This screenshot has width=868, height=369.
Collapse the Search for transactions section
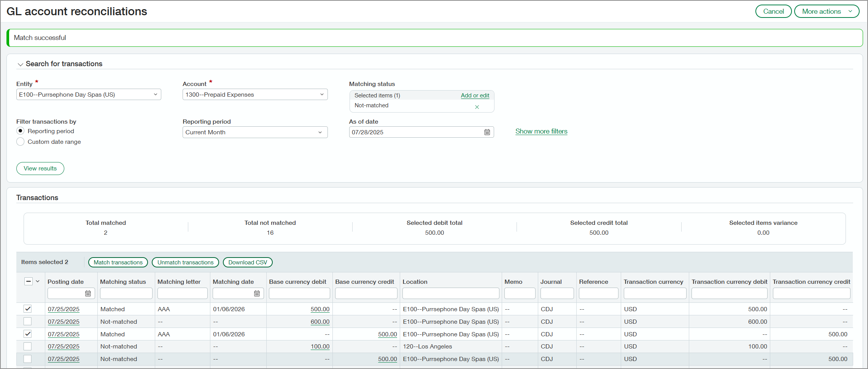click(21, 64)
